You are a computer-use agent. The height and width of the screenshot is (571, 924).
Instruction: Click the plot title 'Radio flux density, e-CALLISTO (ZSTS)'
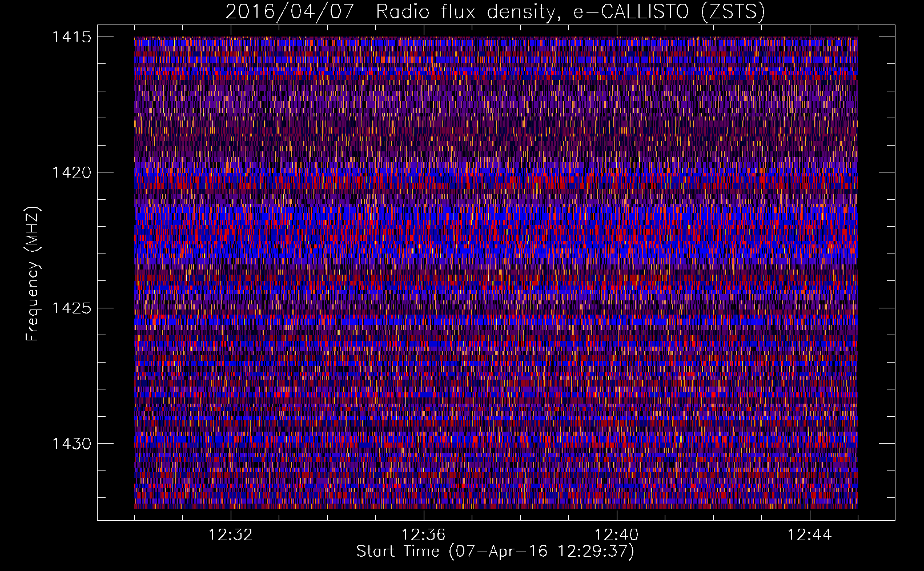coord(570,12)
